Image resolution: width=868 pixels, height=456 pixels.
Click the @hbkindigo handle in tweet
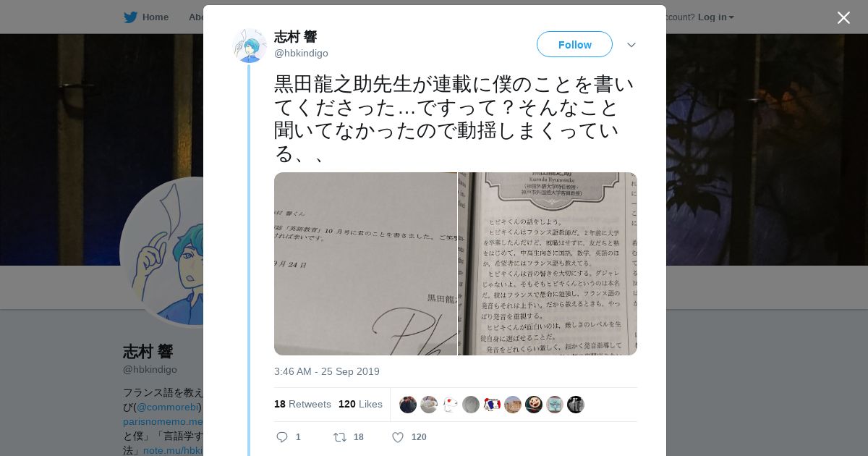click(x=301, y=53)
